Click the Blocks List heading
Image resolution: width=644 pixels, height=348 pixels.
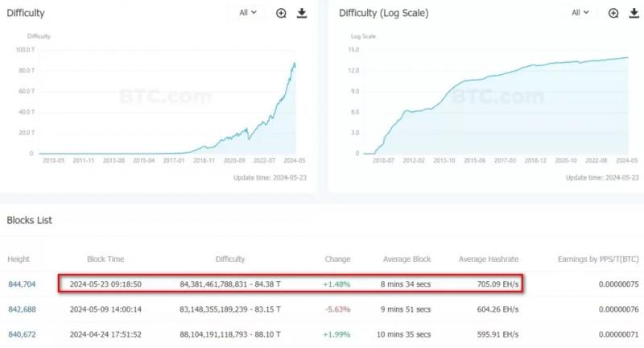(x=29, y=220)
